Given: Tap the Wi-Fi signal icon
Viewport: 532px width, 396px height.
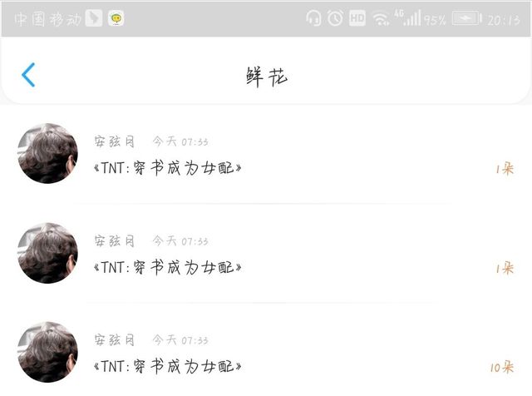Looking at the screenshot, I should (381, 18).
